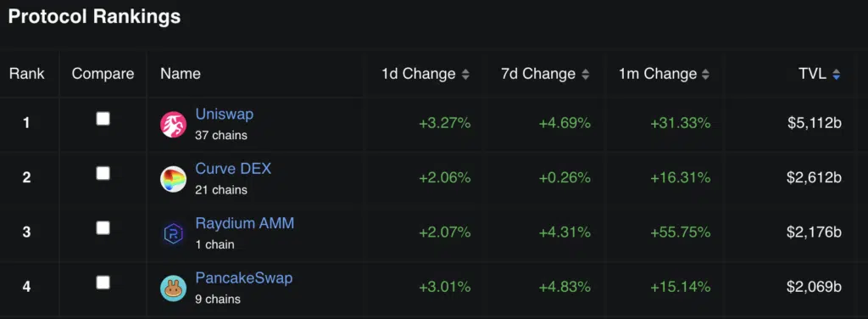Click the 1m Change column header
Image resolution: width=868 pixels, height=319 pixels.
[x=658, y=74]
